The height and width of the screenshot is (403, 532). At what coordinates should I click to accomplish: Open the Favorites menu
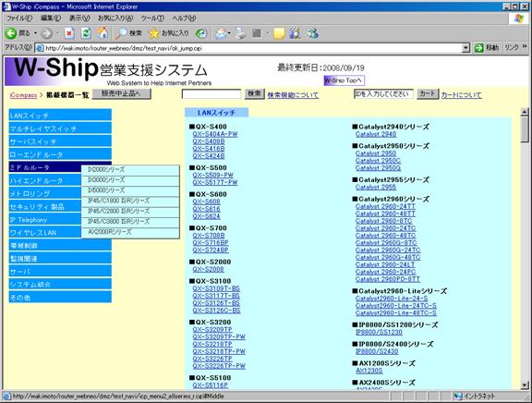coord(115,18)
